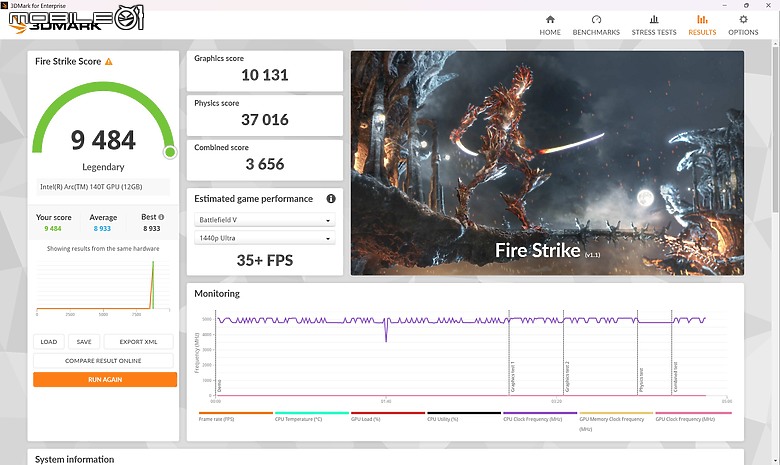Viewport: 780px width, 465px height.
Task: Open the Battlefield V game dropdown
Action: point(265,220)
